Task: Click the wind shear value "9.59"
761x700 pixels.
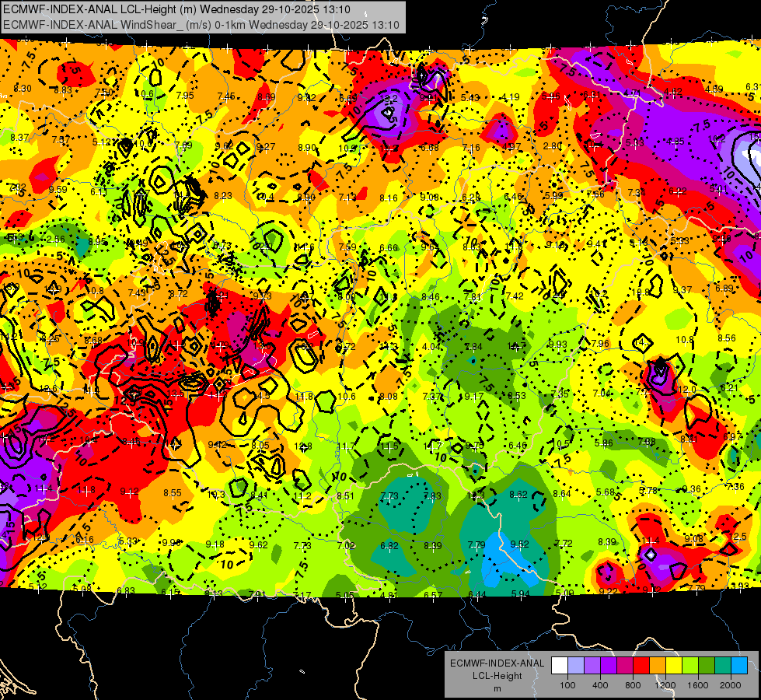Action: [58, 190]
